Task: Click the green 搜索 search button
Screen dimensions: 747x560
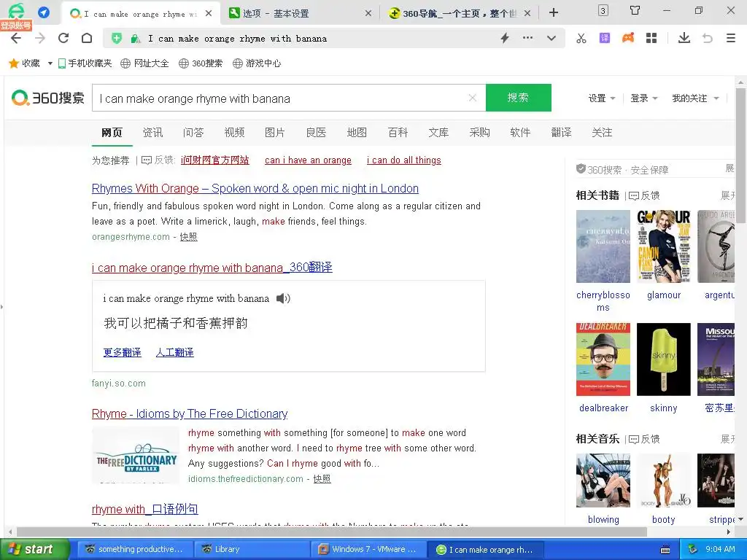Action: coord(519,98)
